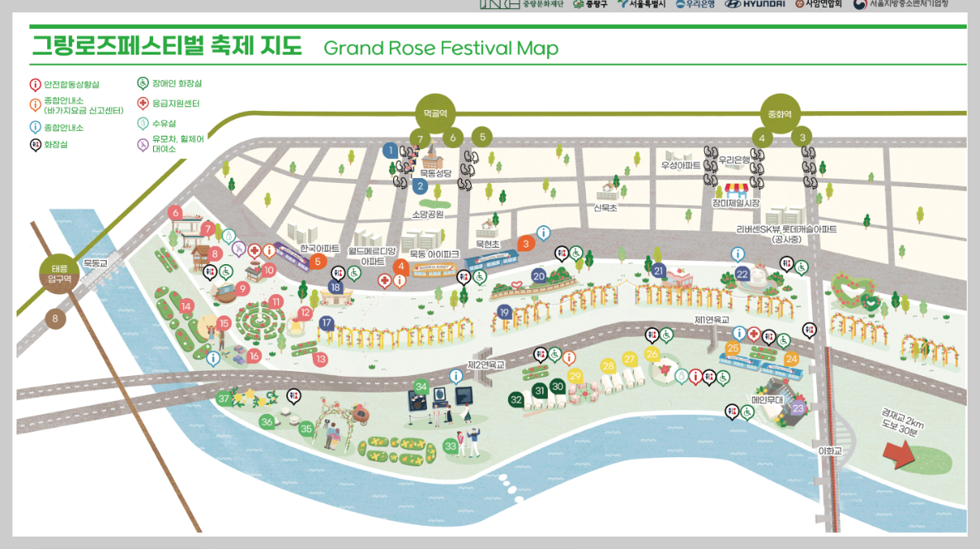Select navy marker 22 by the fountain
The width and height of the screenshot is (980, 549).
click(x=742, y=274)
